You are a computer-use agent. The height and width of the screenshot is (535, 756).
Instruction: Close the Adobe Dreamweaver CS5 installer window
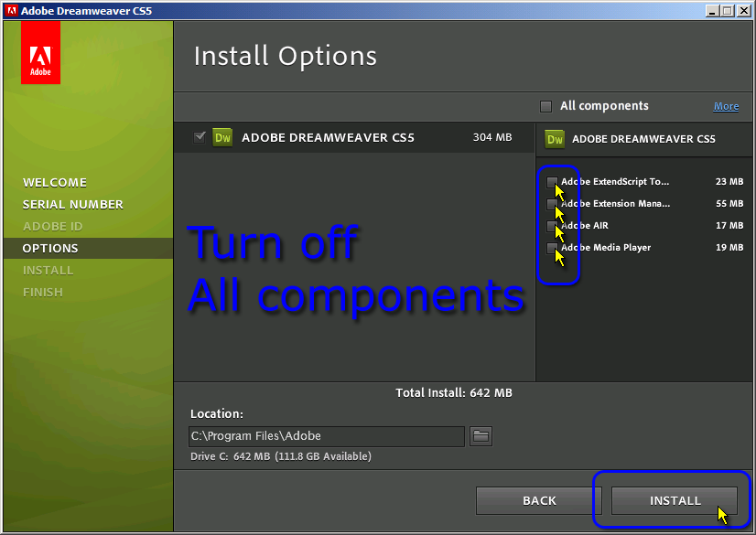pos(743,11)
